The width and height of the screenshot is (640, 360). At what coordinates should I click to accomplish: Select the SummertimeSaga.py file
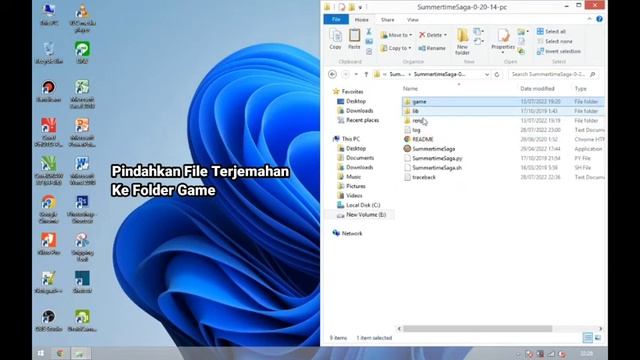coord(503,158)
